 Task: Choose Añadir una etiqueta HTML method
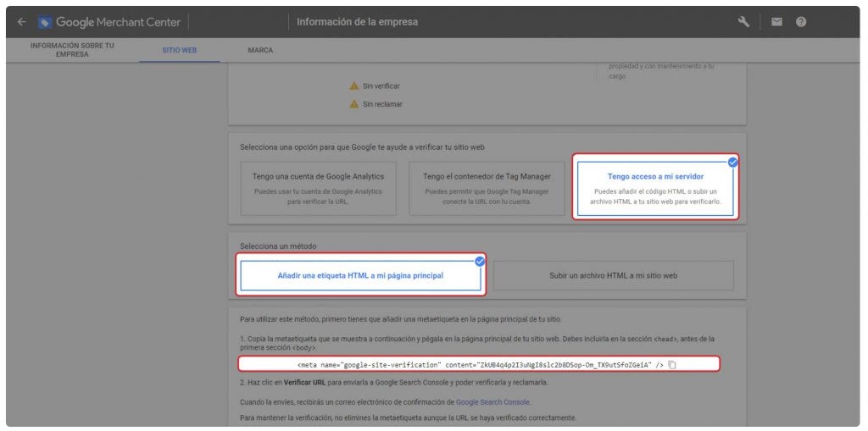click(360, 275)
